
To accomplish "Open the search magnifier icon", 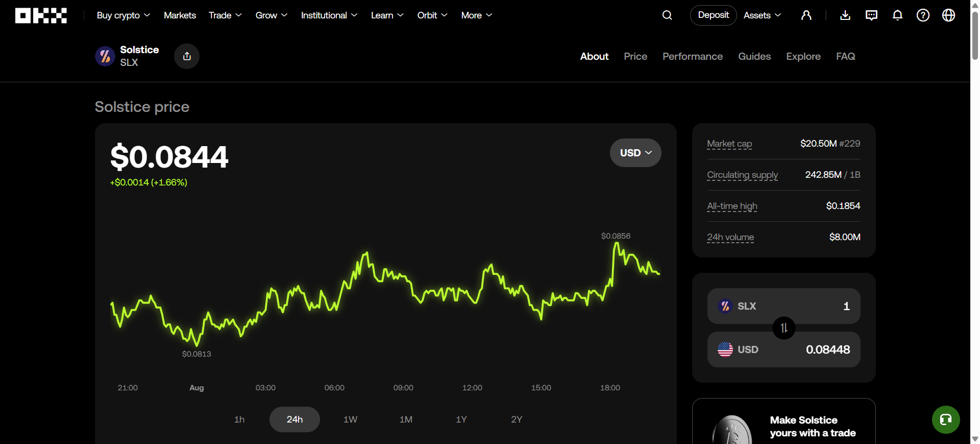I will pyautogui.click(x=667, y=15).
